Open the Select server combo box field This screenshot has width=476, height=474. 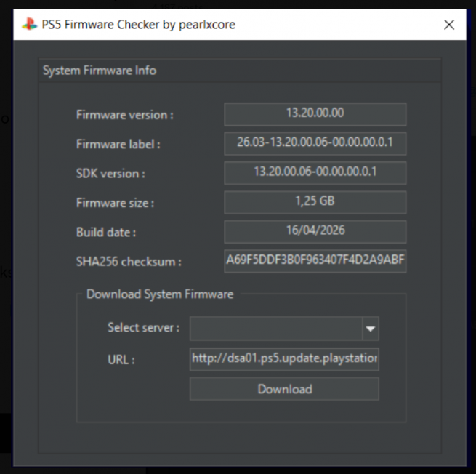click(x=276, y=329)
